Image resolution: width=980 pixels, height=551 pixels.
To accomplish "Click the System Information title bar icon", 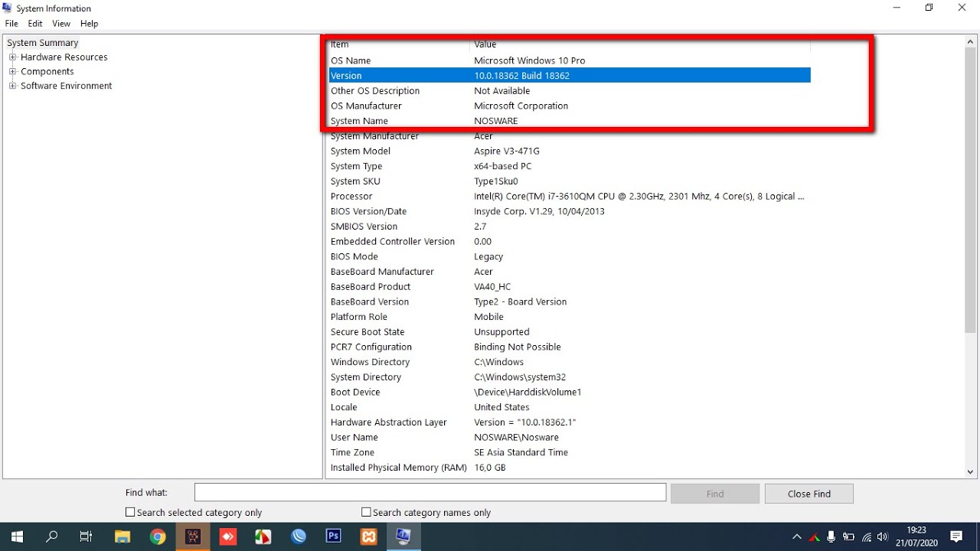I will tap(8, 8).
